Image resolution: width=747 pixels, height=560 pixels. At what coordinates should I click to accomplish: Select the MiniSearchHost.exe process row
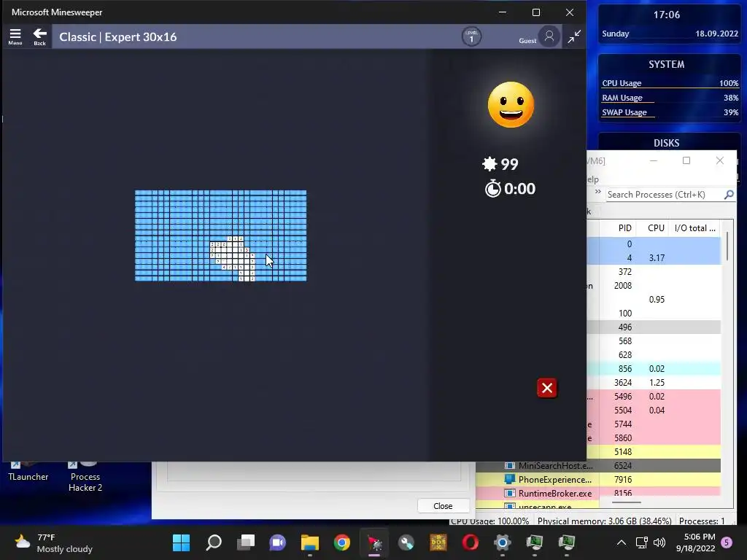click(598, 466)
